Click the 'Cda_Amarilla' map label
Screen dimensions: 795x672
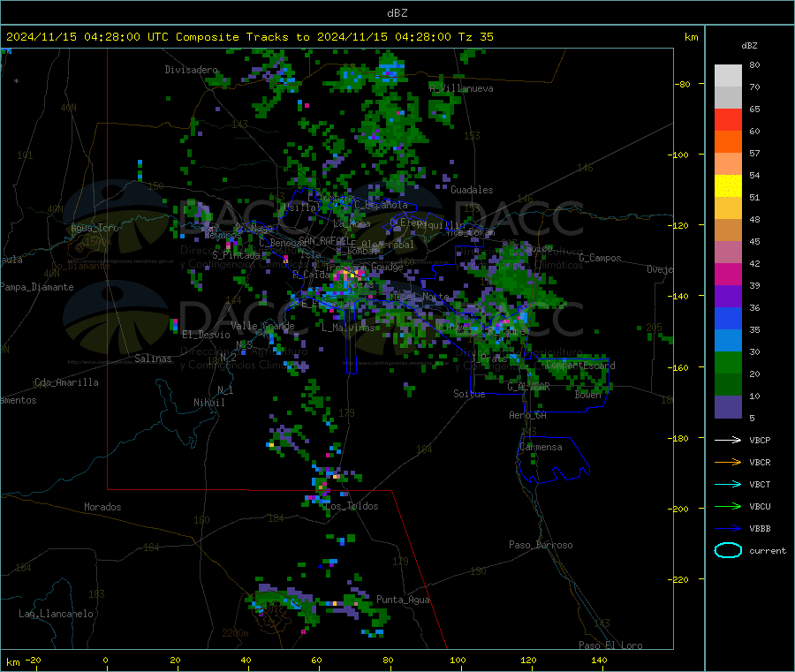click(x=66, y=382)
